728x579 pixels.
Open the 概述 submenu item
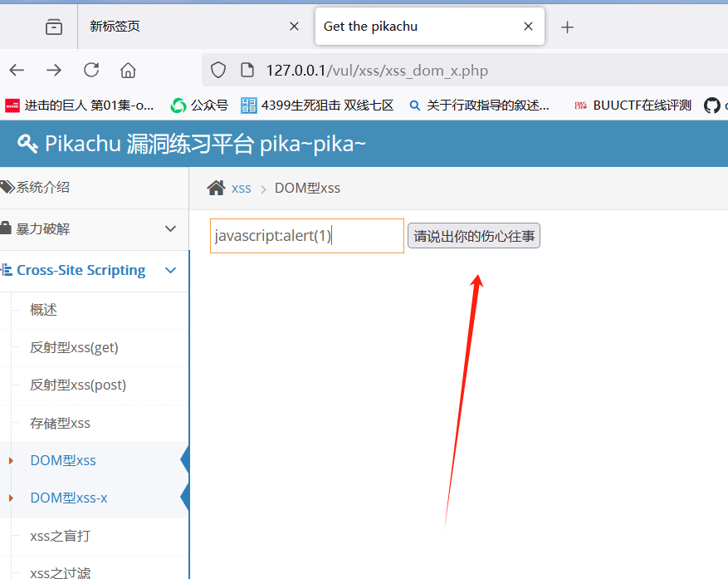click(x=43, y=310)
